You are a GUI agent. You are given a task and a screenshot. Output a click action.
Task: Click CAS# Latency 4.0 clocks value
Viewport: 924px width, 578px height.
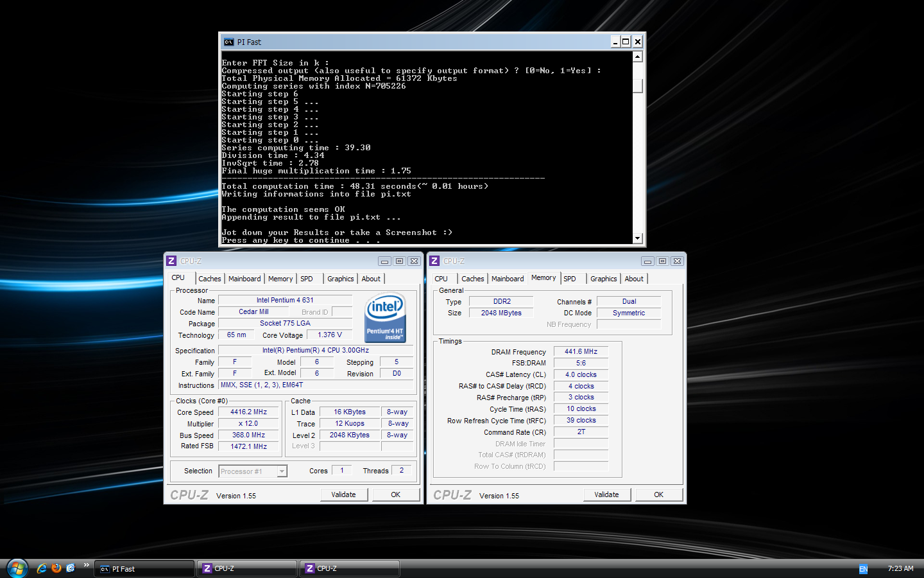click(581, 375)
